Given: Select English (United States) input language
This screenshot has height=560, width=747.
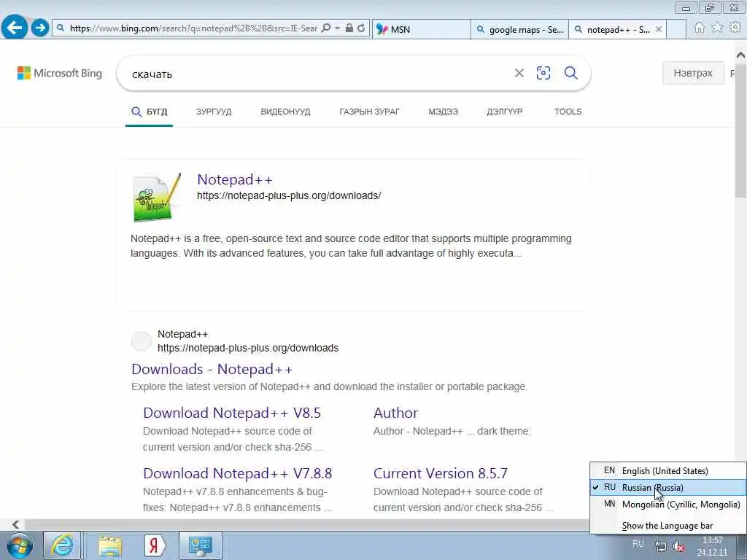Looking at the screenshot, I should pyautogui.click(x=668, y=470).
